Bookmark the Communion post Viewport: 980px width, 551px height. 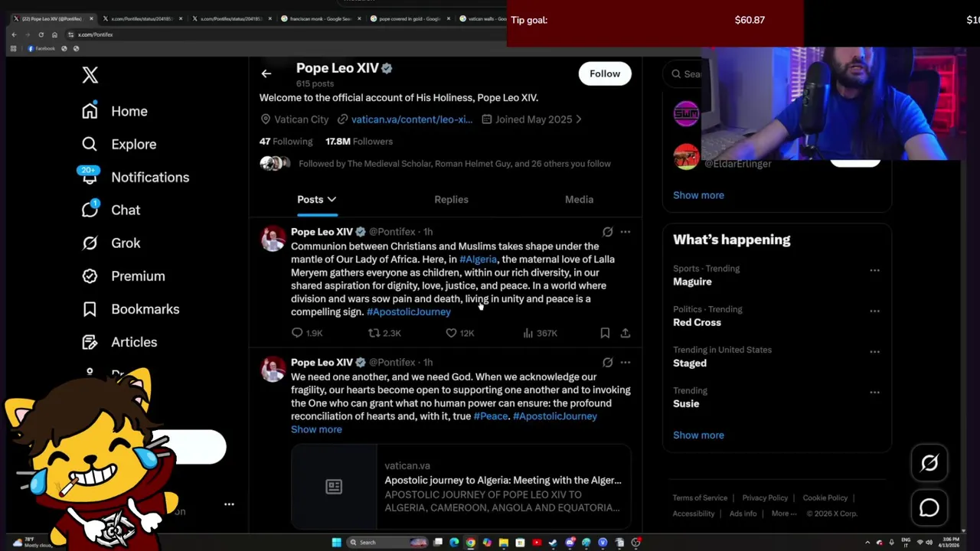click(x=605, y=333)
